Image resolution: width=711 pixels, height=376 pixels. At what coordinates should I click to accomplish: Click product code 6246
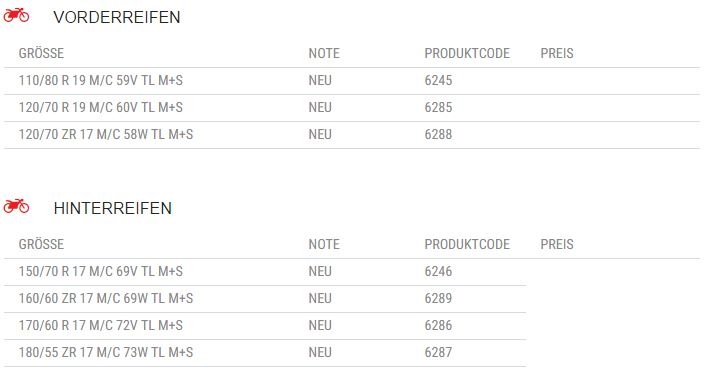point(438,271)
